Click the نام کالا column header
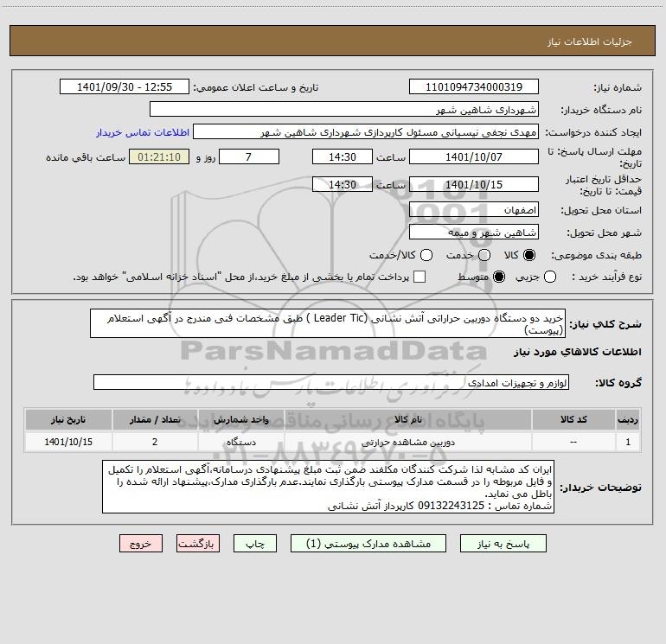Screen dimensions: 666x644 pyautogui.click(x=407, y=419)
